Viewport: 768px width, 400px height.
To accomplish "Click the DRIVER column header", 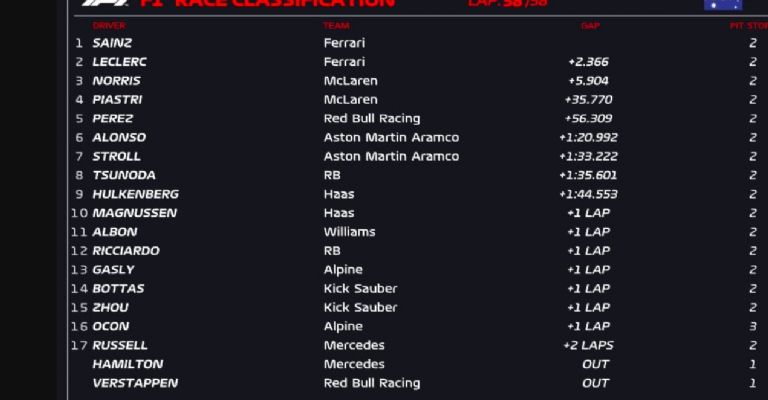I will (x=109, y=25).
